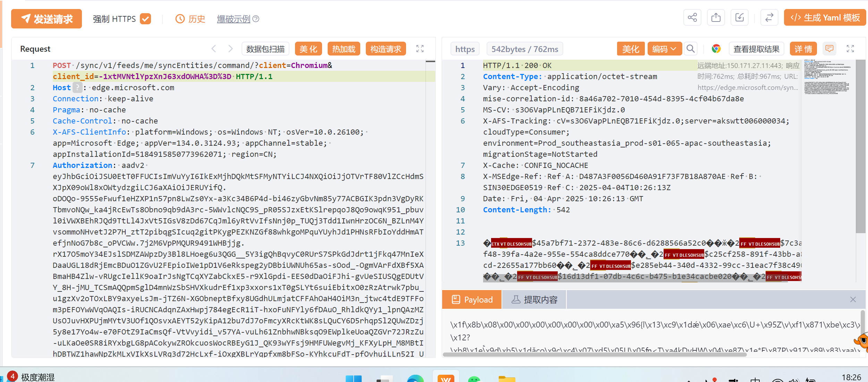The width and height of the screenshot is (868, 382).
Task: Click the orange comment bubble icon
Action: pyautogui.click(x=829, y=49)
